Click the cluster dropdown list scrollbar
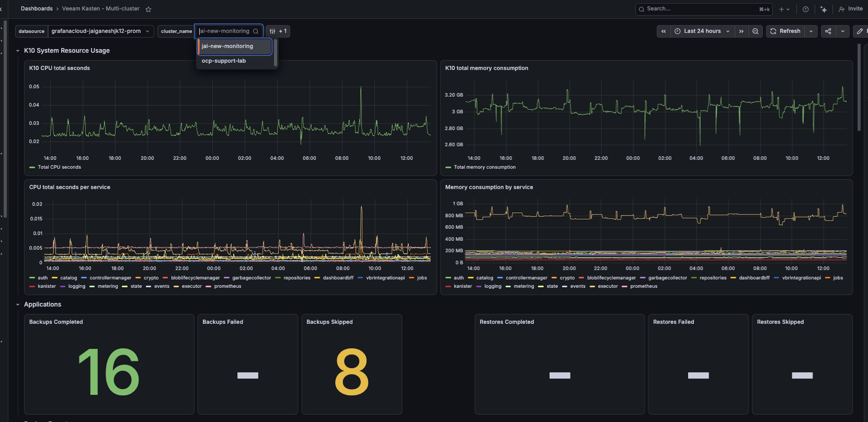The image size is (868, 422). (x=276, y=53)
